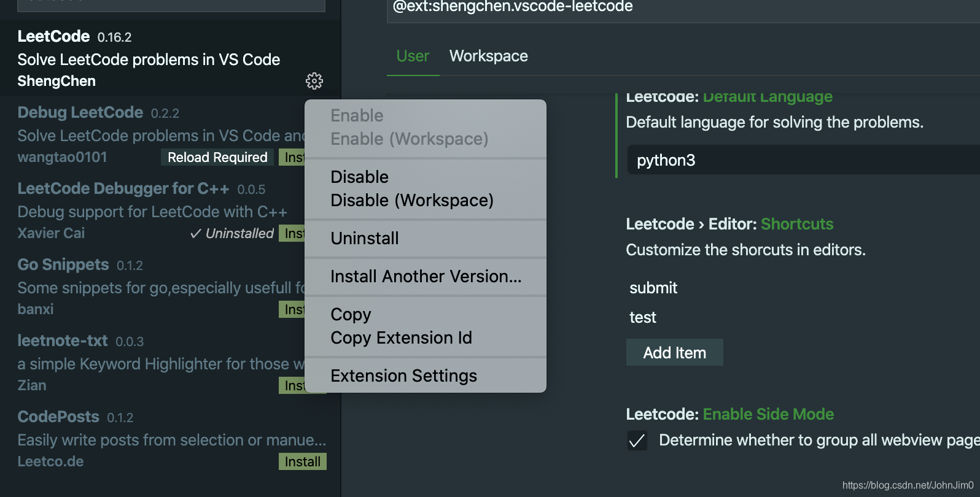Focus the settings search field with @ext:shengchen.vscode-leetcode
Image resolution: width=980 pixels, height=497 pixels.
pos(683,7)
